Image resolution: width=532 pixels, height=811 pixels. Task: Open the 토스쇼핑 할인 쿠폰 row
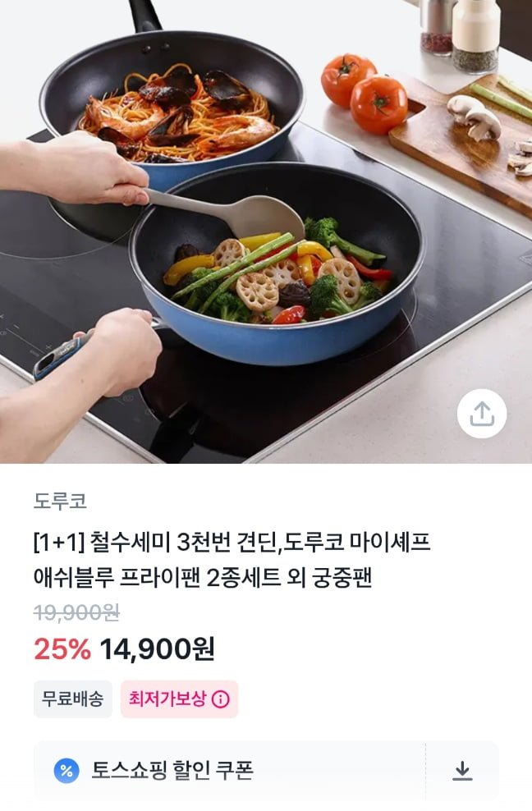(266, 771)
